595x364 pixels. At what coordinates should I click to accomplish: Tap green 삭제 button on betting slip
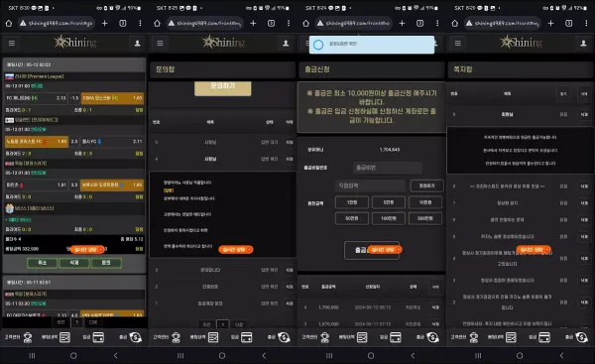click(x=74, y=263)
